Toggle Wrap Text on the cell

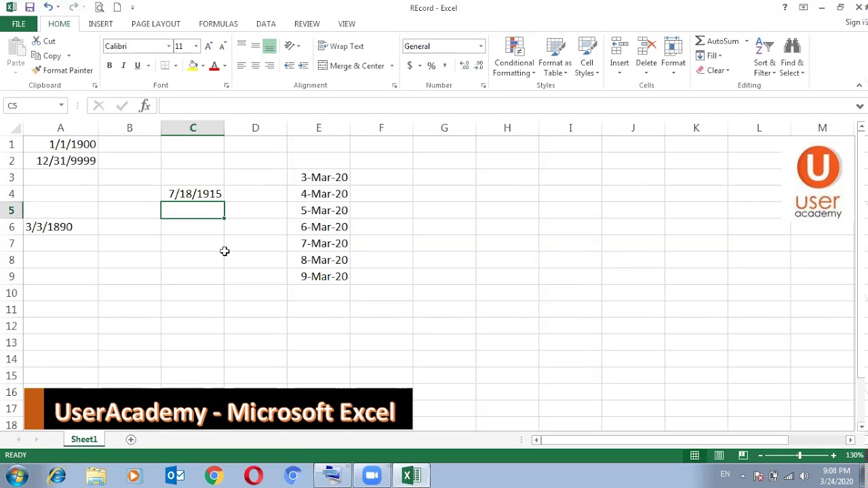[341, 46]
